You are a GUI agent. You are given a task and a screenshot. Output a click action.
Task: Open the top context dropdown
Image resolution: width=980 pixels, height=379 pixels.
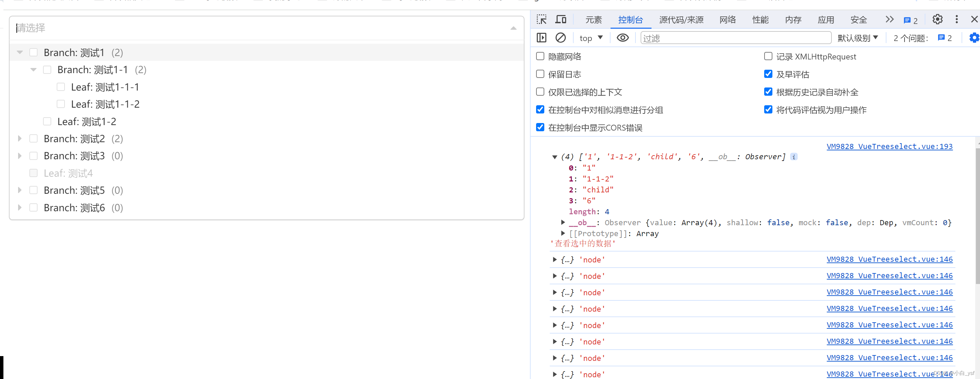[591, 38]
